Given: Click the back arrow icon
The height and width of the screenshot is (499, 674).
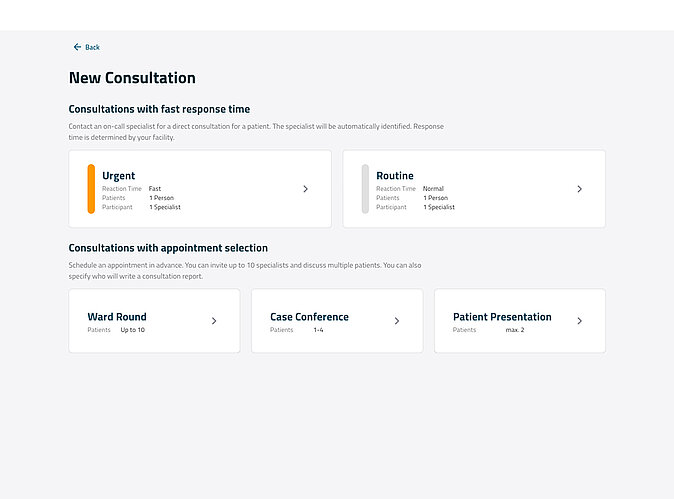Looking at the screenshot, I should (77, 47).
